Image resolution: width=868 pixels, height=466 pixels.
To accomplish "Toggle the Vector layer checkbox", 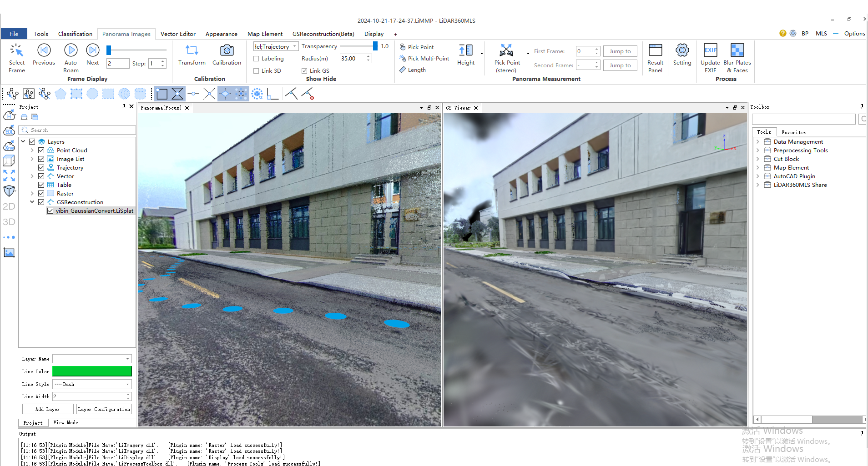I will [x=41, y=176].
